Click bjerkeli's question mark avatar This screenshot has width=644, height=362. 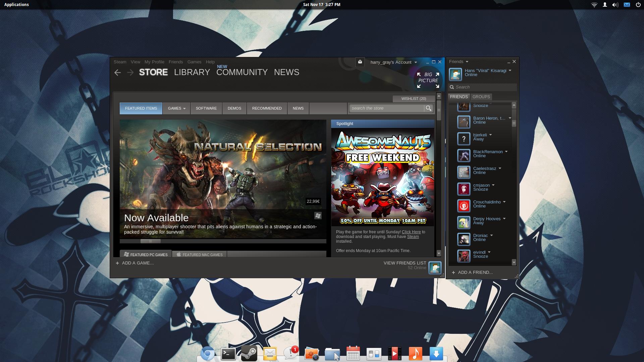click(464, 138)
